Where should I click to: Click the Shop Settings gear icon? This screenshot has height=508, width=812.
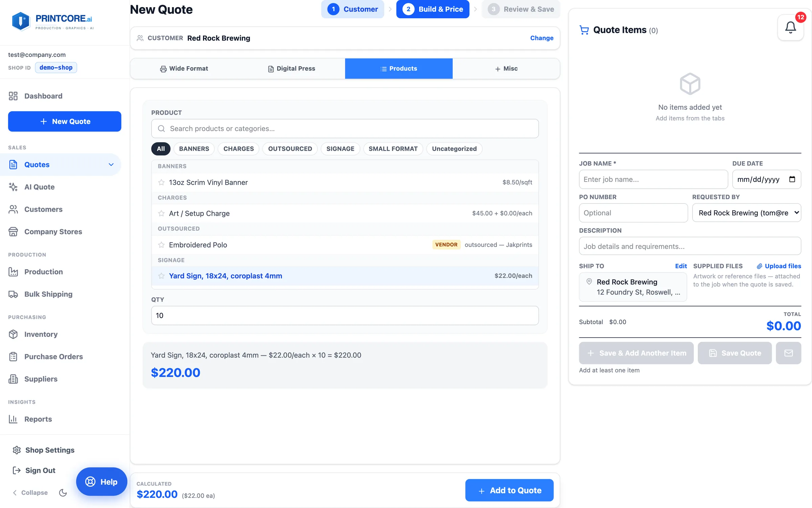tap(17, 450)
